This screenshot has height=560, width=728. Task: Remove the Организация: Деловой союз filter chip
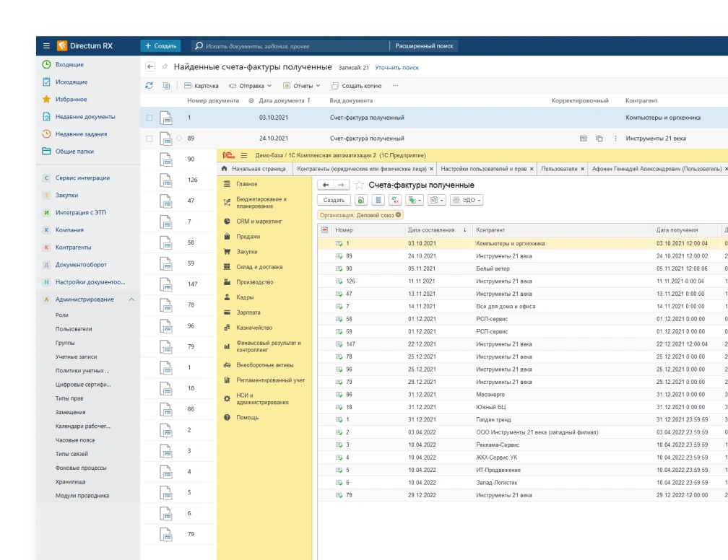click(398, 214)
